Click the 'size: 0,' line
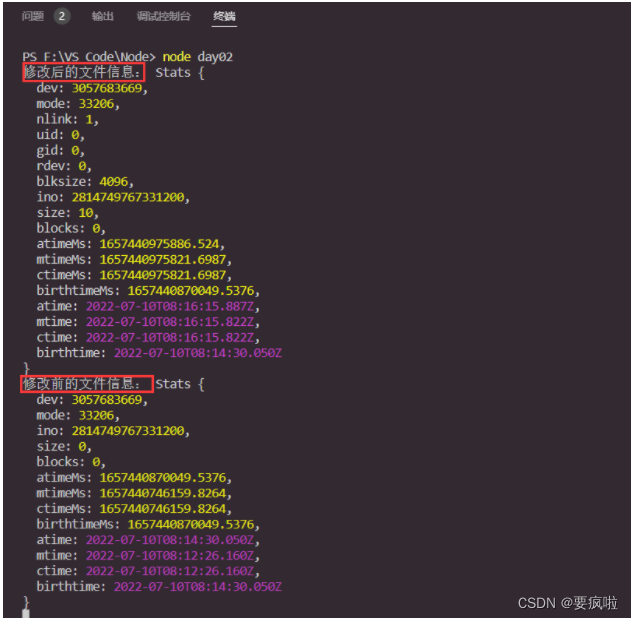 64,446
